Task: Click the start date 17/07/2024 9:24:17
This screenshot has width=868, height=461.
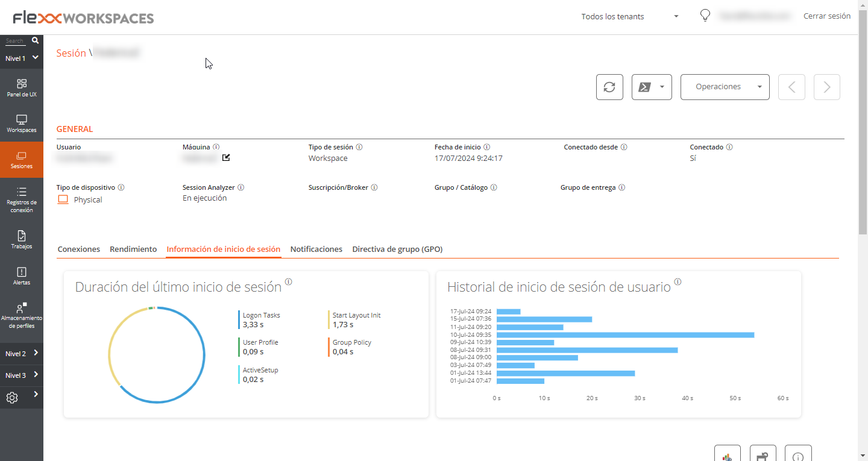Action: (468, 158)
